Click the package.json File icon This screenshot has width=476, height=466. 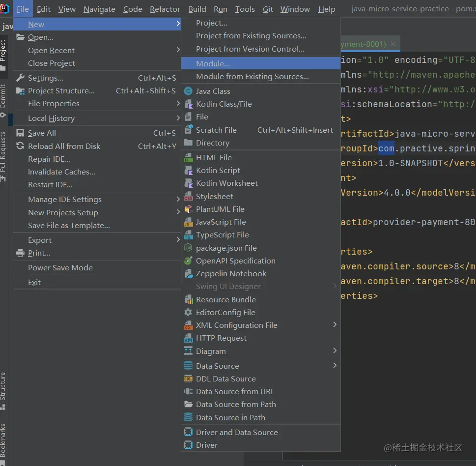coord(188,248)
